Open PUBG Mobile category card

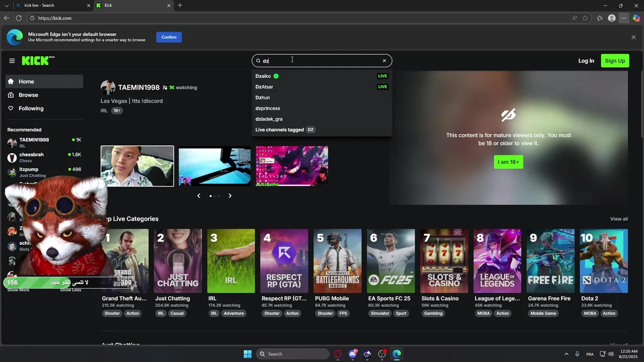[x=338, y=261]
